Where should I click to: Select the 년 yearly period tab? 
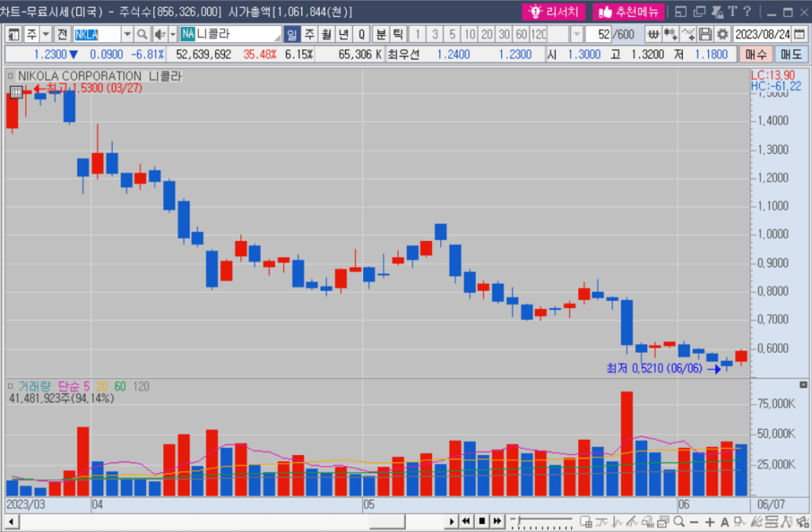click(x=343, y=34)
